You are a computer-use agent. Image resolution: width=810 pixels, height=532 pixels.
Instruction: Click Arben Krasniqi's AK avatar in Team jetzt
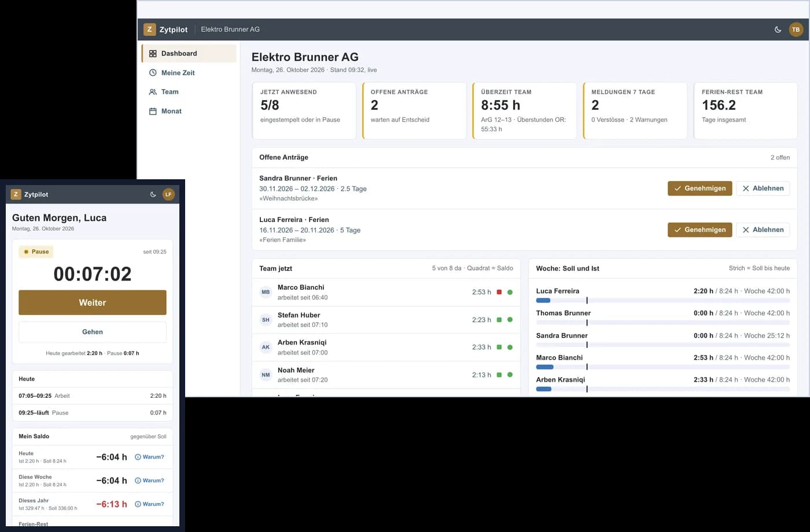click(x=266, y=348)
